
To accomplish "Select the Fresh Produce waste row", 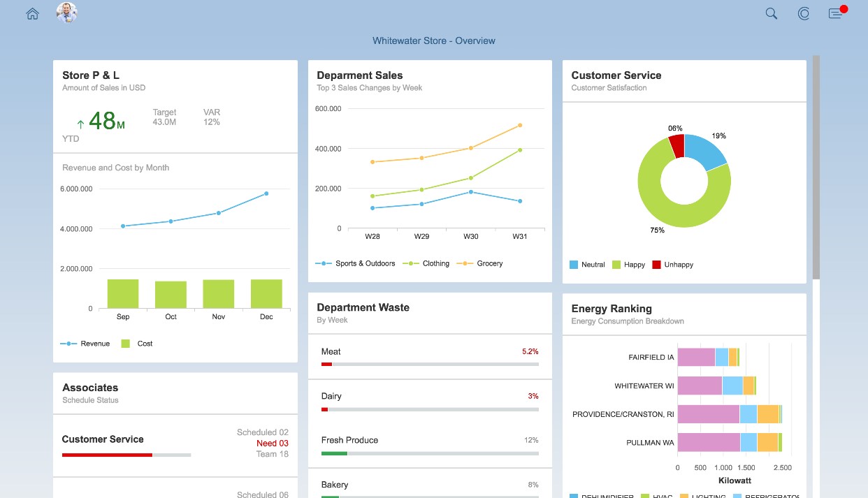I will pyautogui.click(x=429, y=445).
